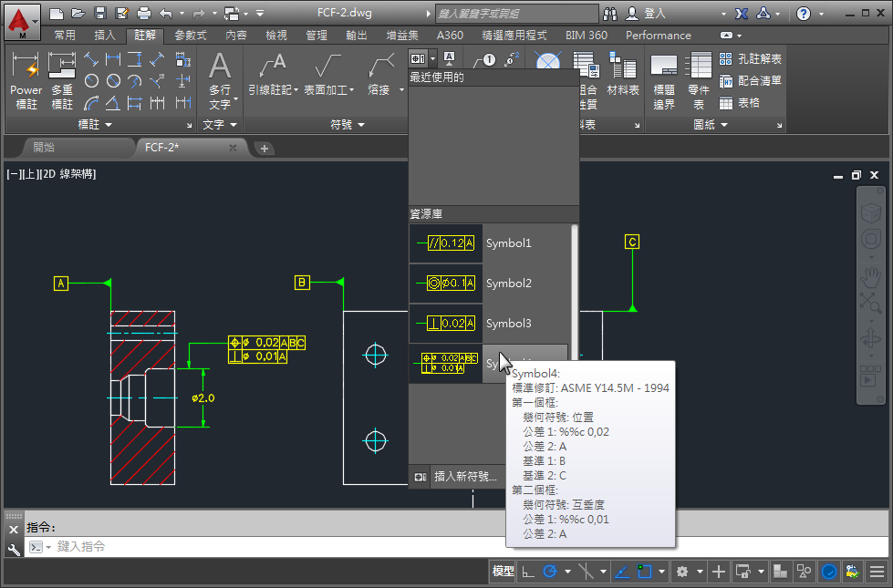893x588 pixels.
Task: Switch to the Performance ribbon tab
Action: coord(659,36)
